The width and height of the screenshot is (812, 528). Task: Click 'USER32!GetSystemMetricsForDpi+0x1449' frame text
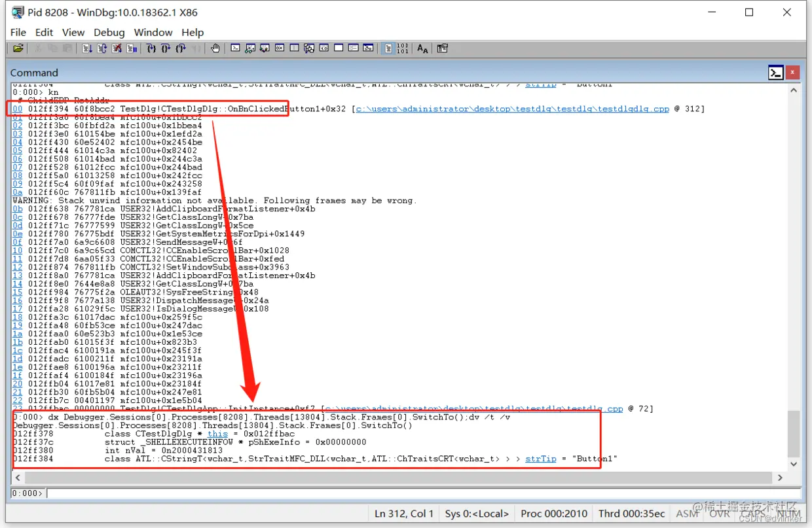(x=212, y=234)
